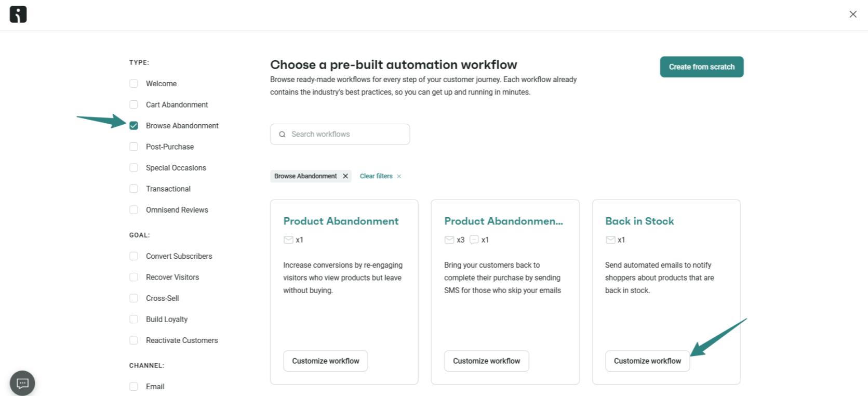Dismiss the workflow picker with the X

point(852,14)
